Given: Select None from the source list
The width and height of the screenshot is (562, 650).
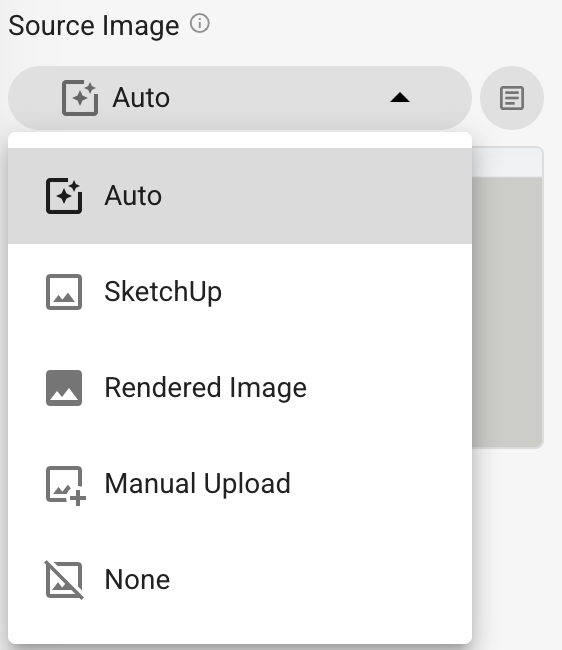Looking at the screenshot, I should tap(240, 580).
